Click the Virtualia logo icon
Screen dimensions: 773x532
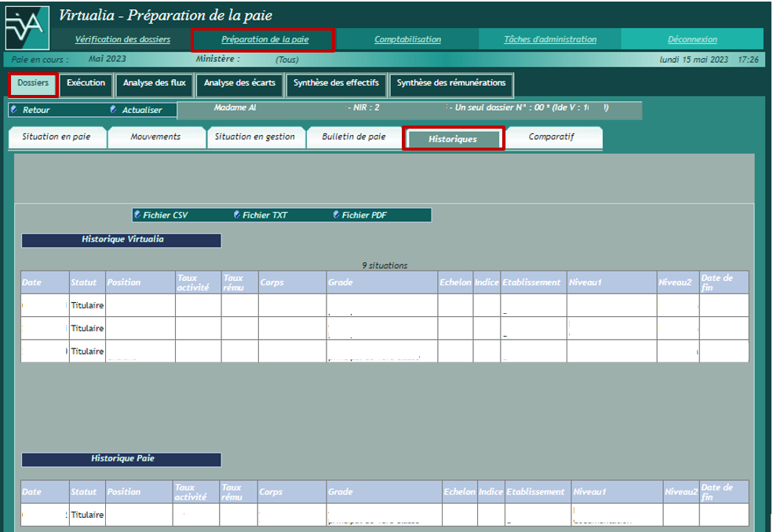tap(27, 27)
